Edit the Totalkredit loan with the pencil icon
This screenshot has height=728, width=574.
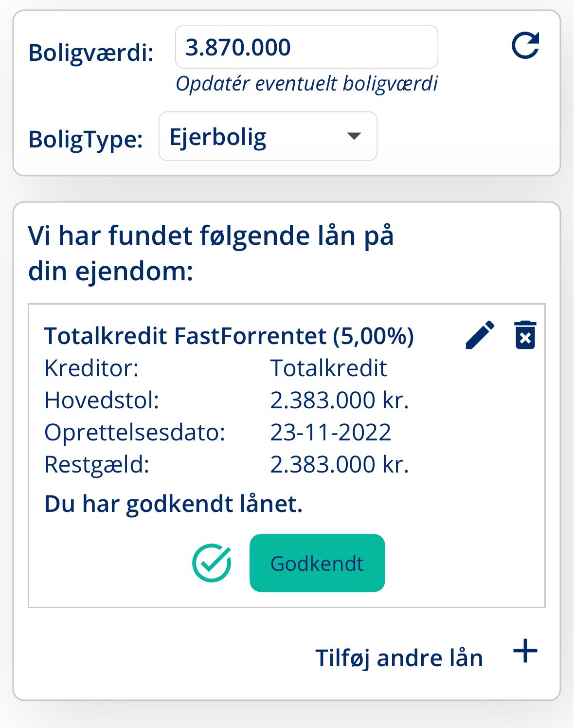[480, 335]
